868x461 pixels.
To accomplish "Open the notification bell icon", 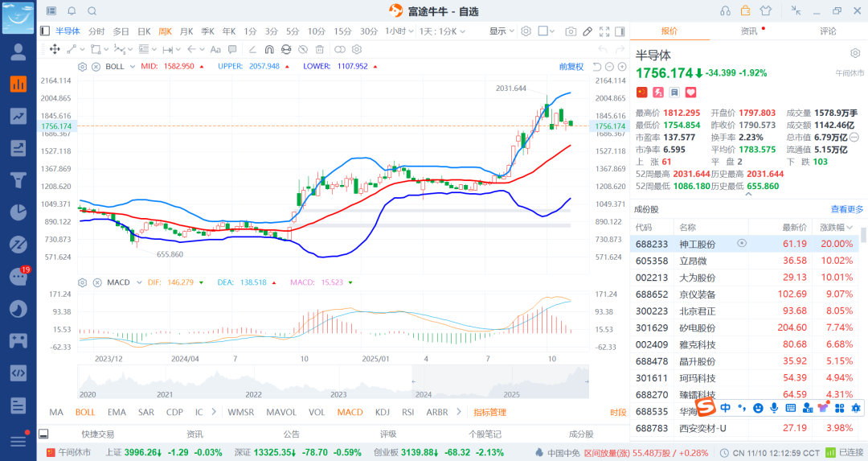I will (72, 10).
